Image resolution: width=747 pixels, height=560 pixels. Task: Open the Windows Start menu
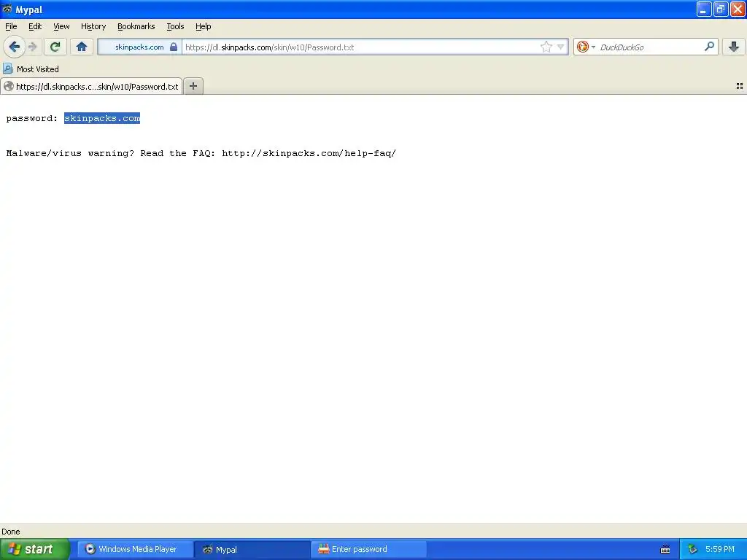[x=35, y=549]
